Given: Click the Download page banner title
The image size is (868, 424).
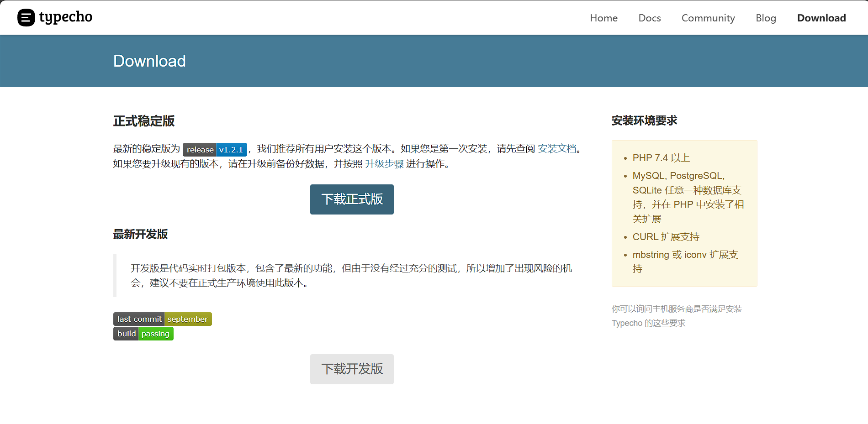Looking at the screenshot, I should 149,61.
